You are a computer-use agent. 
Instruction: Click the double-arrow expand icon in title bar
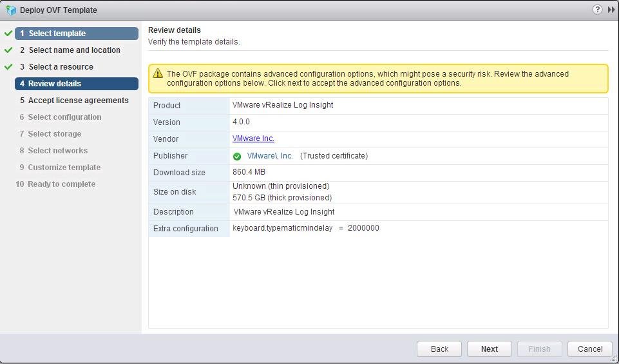pyautogui.click(x=611, y=10)
